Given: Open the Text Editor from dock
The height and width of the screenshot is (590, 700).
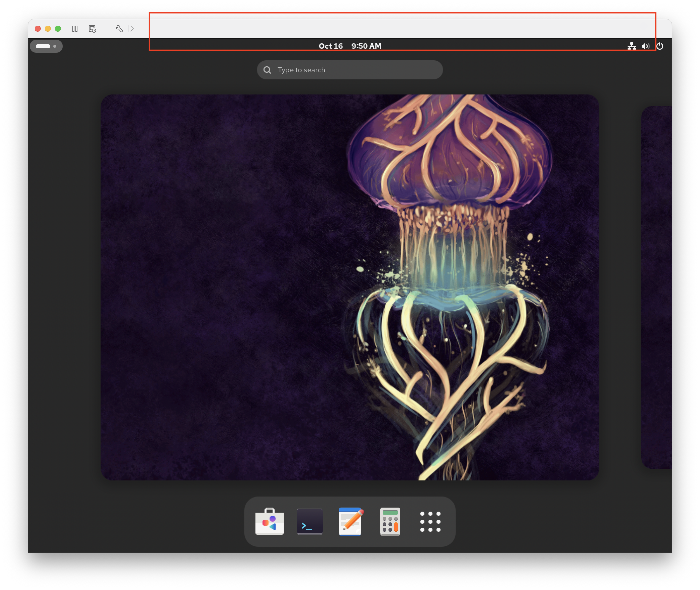Looking at the screenshot, I should 350,521.
